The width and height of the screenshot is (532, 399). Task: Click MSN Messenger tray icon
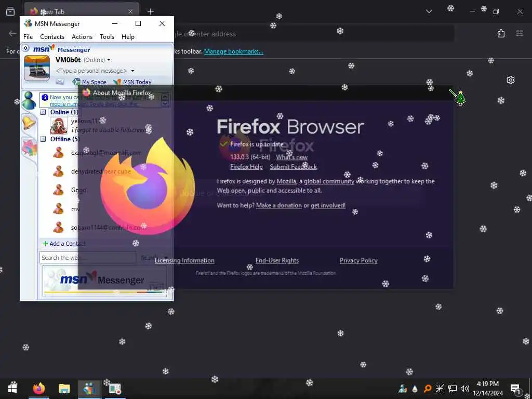(403, 389)
